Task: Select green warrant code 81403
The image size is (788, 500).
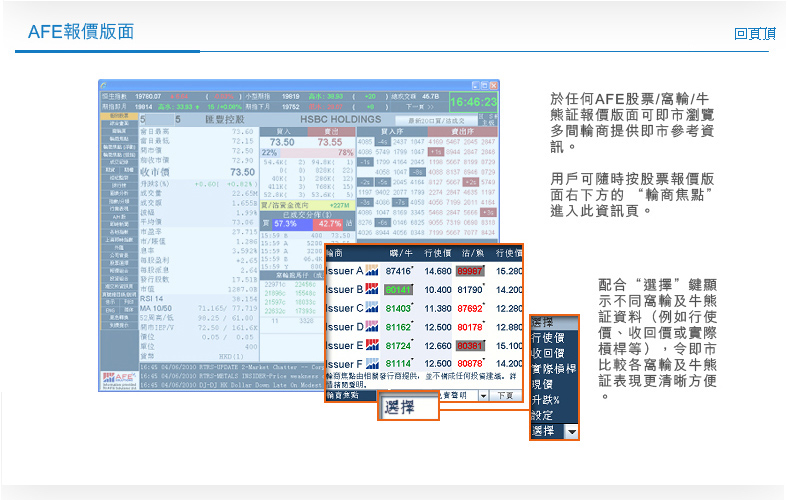Action: coord(398,308)
